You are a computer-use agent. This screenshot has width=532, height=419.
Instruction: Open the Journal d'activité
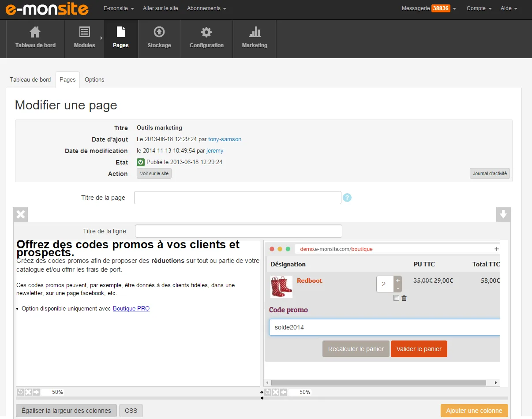click(490, 174)
